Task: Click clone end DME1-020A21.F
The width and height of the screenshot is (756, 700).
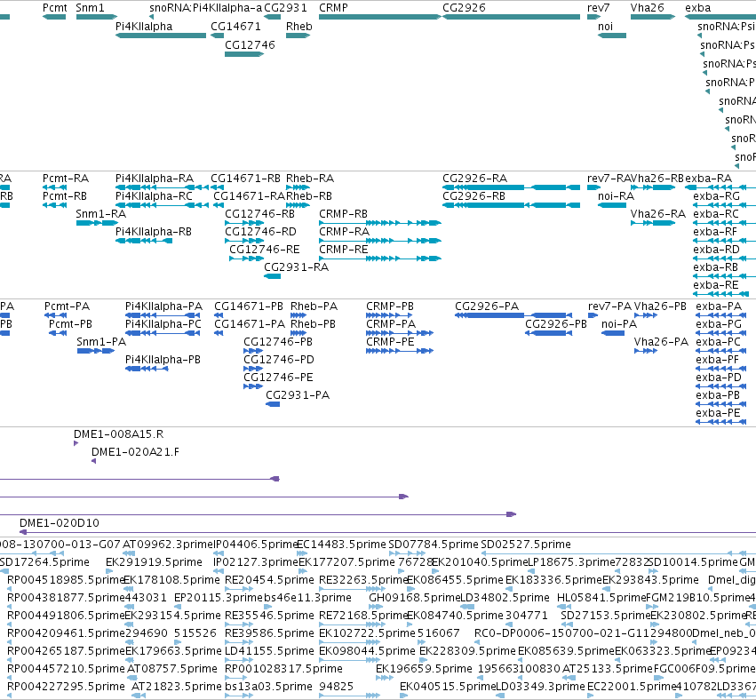Action: (x=93, y=461)
